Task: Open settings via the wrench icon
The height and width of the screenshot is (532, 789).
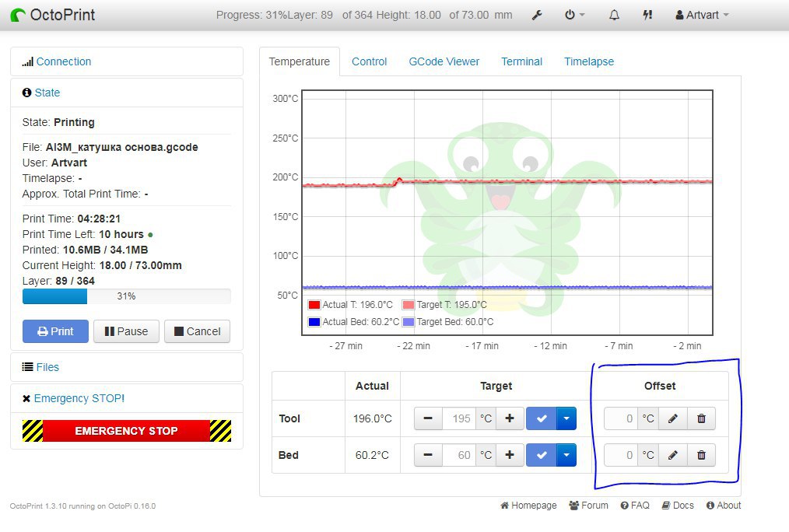Action: (x=537, y=15)
